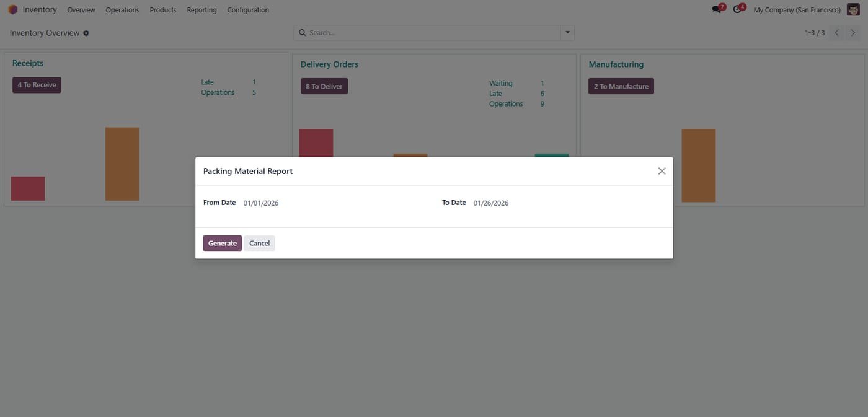868x417 pixels.
Task: Click the red bar in Delivery Orders chart
Action: pyautogui.click(x=316, y=143)
